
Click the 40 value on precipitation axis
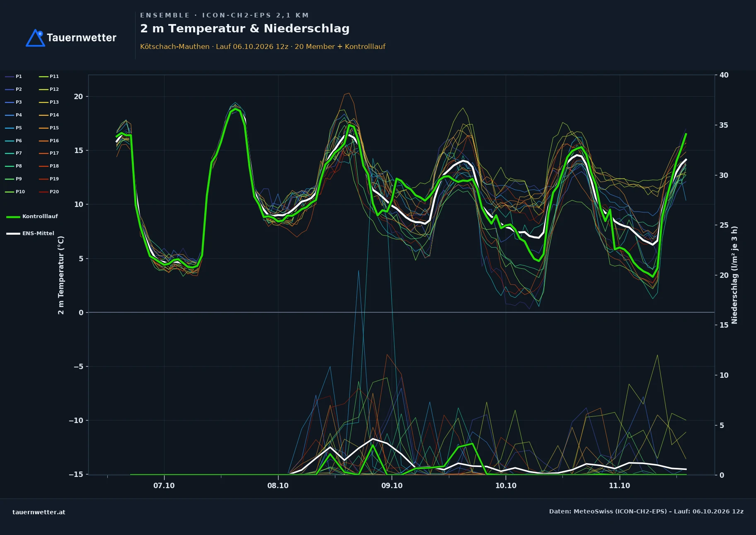point(724,75)
